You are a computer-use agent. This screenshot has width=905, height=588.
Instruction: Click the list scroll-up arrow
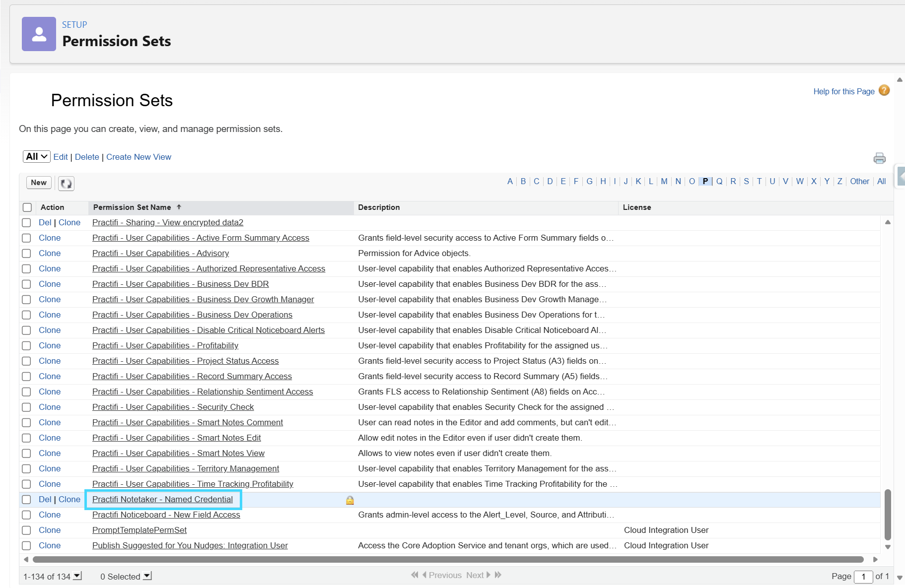(x=888, y=222)
